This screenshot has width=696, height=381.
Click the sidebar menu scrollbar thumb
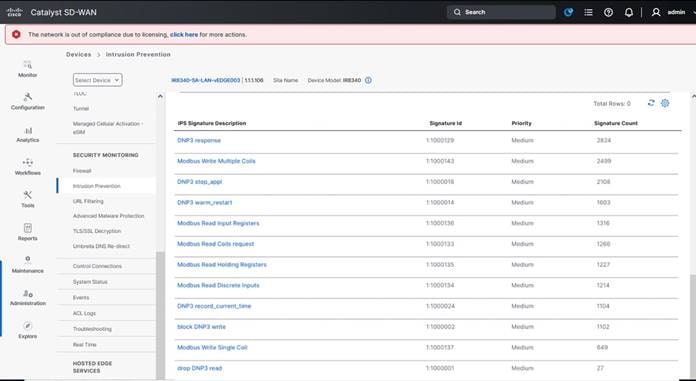pyautogui.click(x=160, y=315)
